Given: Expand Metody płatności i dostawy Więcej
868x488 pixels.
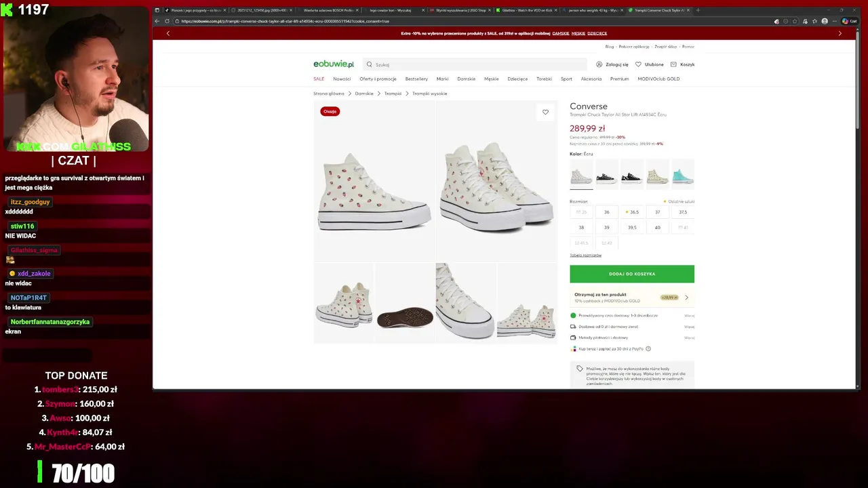Looking at the screenshot, I should [x=689, y=338].
